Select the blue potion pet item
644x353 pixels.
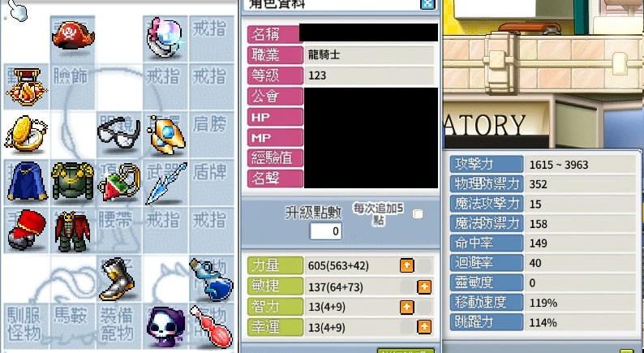point(211,279)
